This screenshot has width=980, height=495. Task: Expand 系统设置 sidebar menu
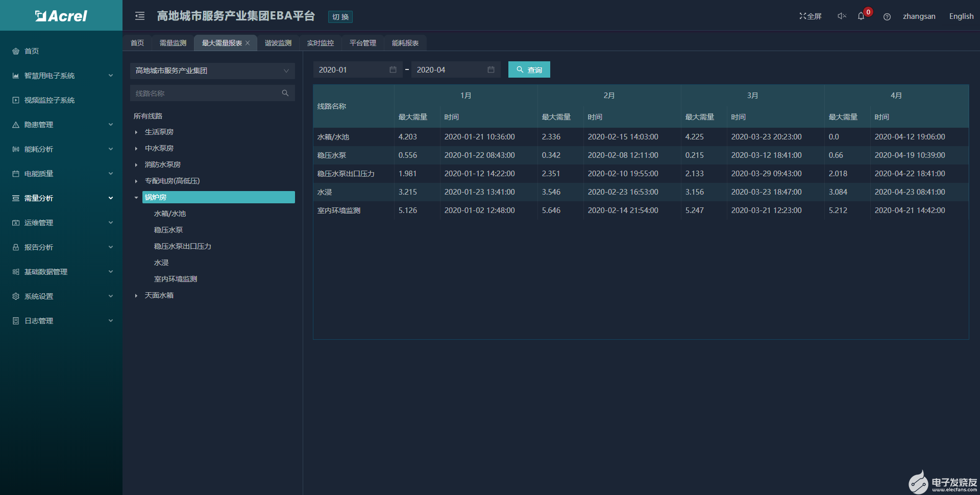(x=61, y=296)
